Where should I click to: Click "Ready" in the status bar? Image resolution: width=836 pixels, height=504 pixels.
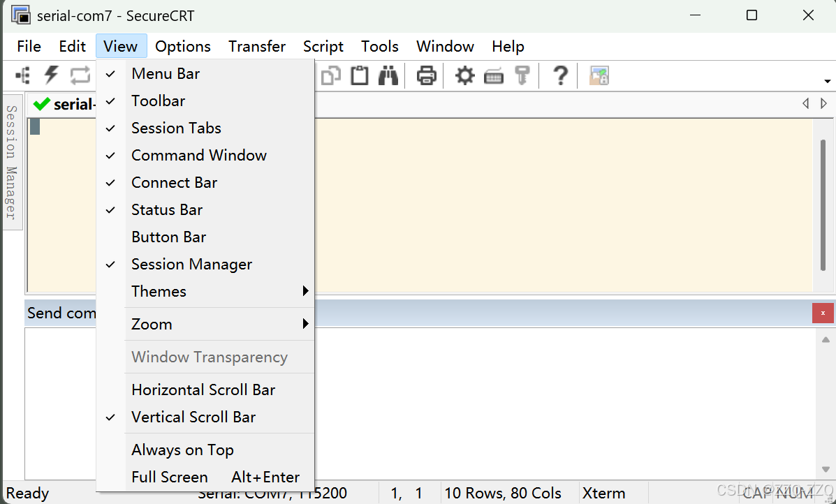coord(28,494)
